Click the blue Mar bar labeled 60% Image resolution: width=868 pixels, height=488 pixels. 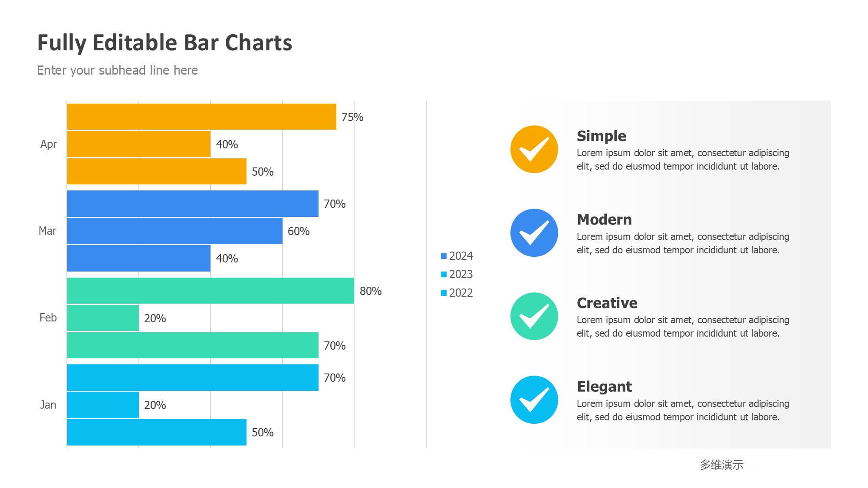pyautogui.click(x=174, y=231)
